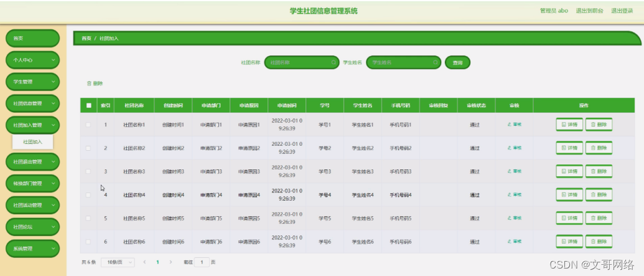Click 管理员 abo account label
Image resolution: width=644 pixels, height=276 pixels.
(x=554, y=11)
